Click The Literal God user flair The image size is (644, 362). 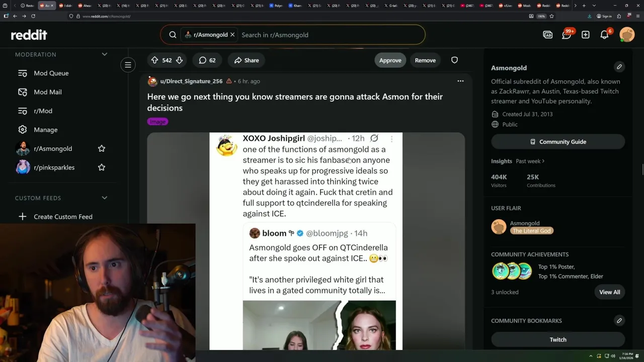click(x=531, y=231)
